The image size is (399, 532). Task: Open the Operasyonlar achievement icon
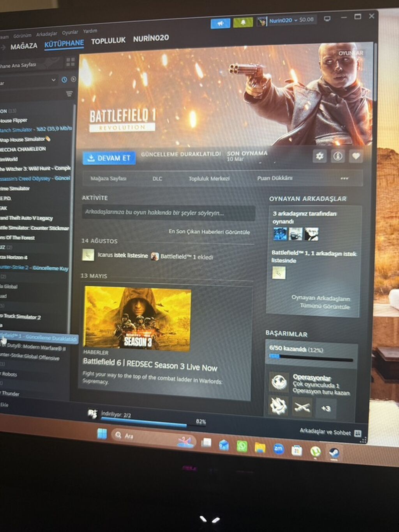coord(279,382)
